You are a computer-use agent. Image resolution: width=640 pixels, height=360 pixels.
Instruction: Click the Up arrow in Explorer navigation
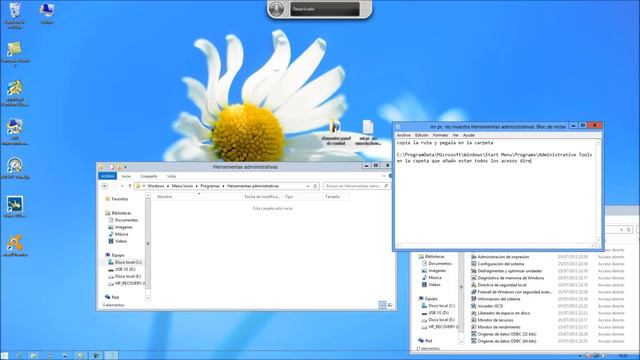coord(130,186)
